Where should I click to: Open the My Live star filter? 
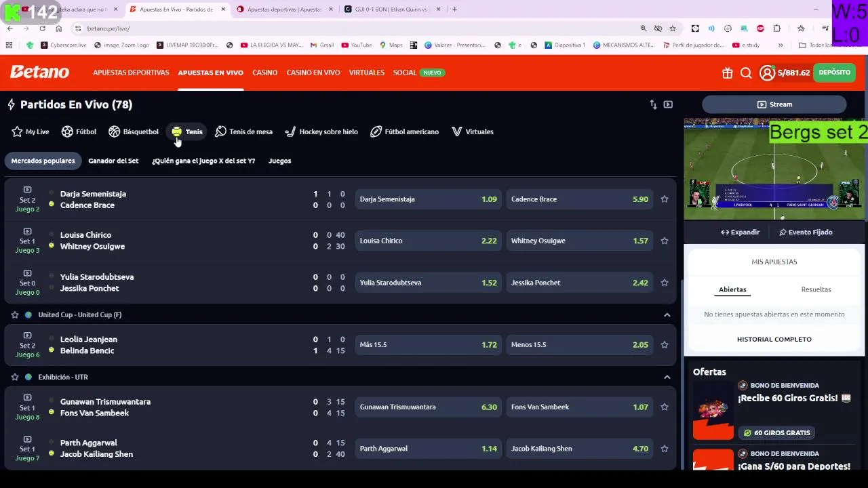[31, 131]
